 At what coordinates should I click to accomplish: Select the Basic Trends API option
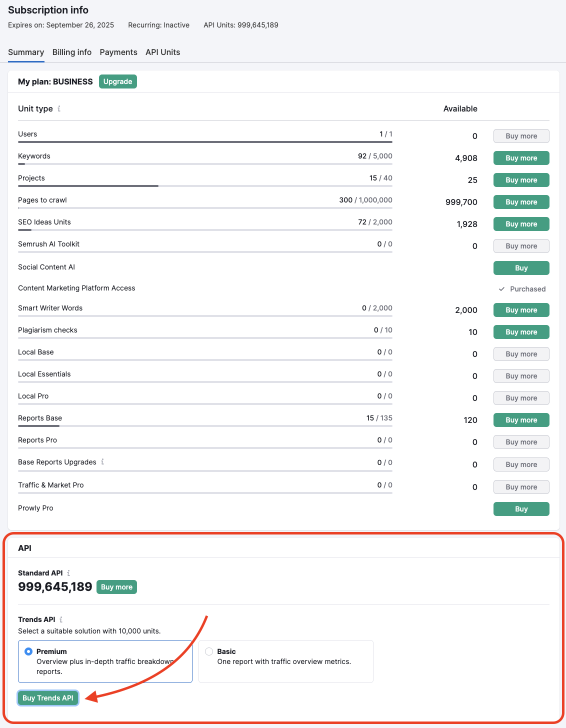[209, 651]
